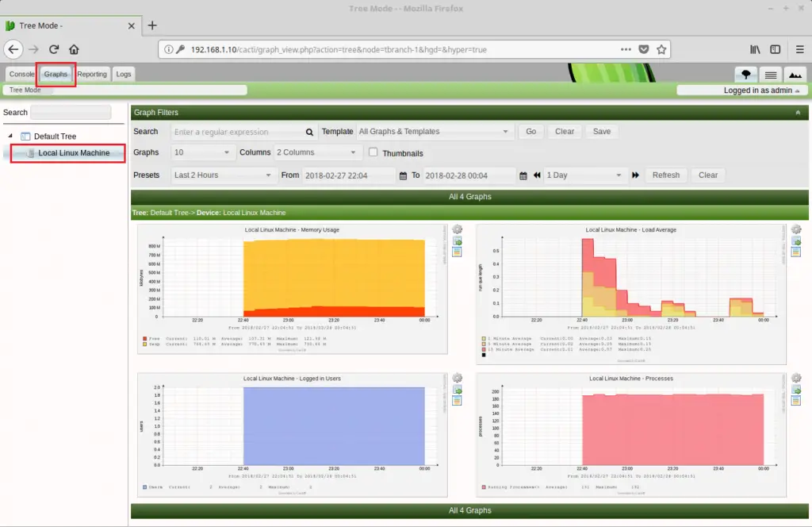Click CSV export icon for Logged in Users
Viewport: 812px width, 527px height.
458,390
